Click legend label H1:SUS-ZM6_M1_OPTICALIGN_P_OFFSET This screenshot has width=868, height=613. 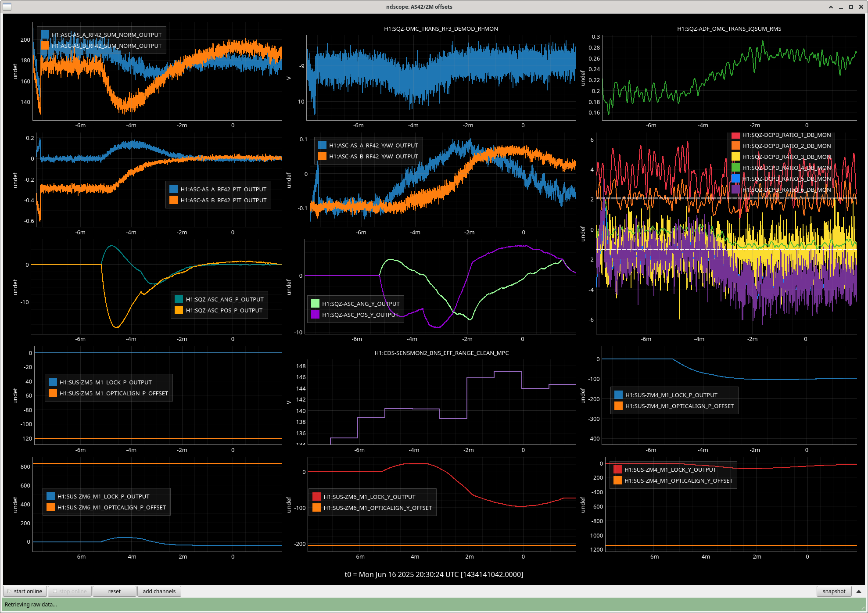(x=112, y=507)
